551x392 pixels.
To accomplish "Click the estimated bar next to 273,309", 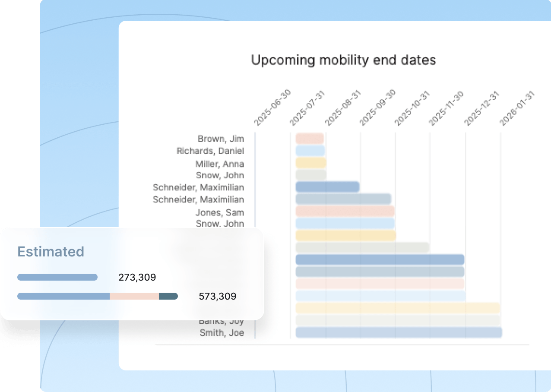I will click(57, 277).
